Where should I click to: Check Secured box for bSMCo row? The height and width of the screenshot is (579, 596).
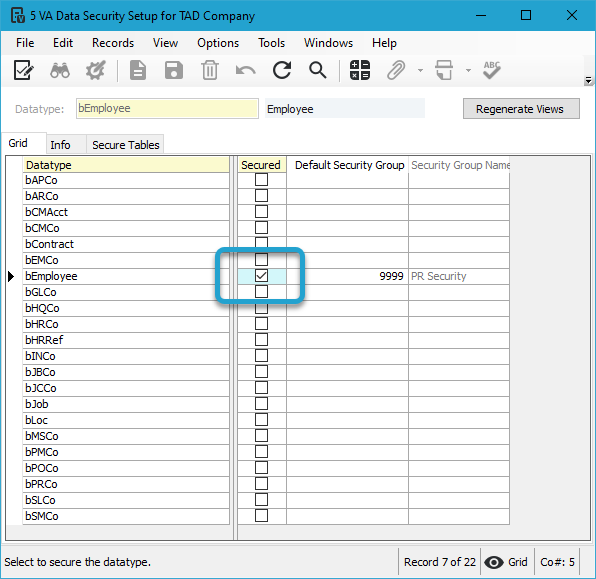(261, 516)
